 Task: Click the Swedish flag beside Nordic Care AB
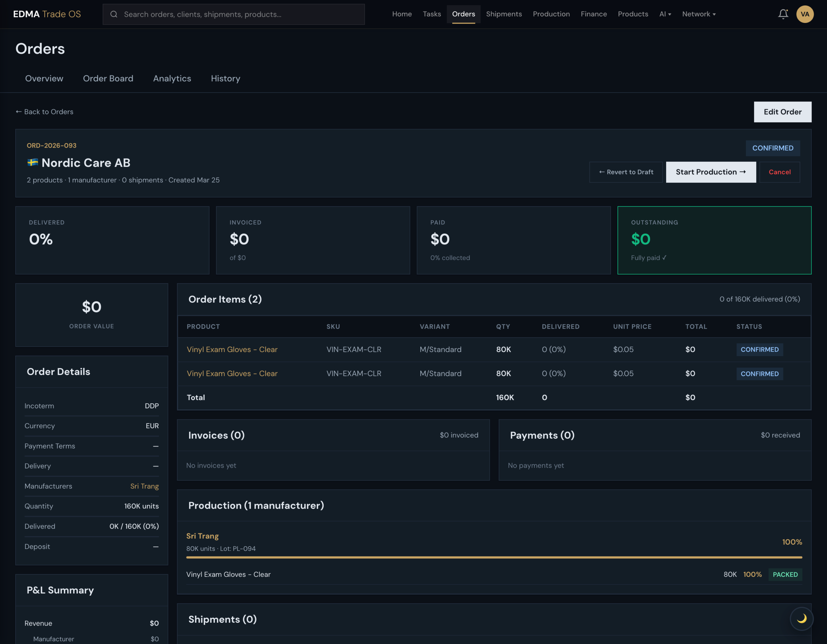tap(33, 162)
